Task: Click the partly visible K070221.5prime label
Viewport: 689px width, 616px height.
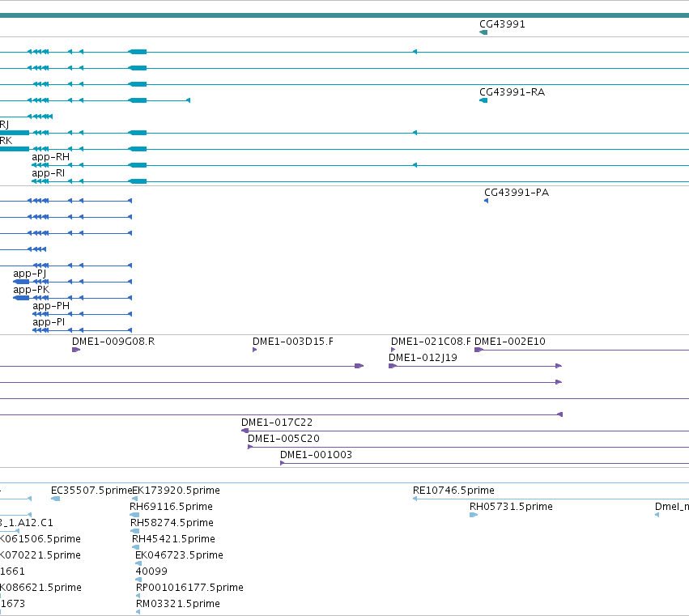Action: 40,555
